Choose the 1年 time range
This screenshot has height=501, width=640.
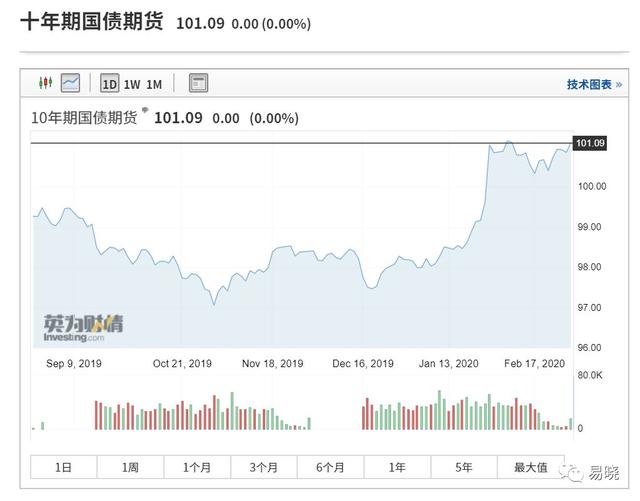[397, 467]
